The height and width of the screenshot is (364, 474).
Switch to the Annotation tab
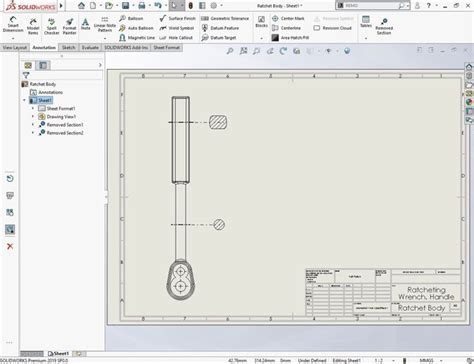pos(44,48)
